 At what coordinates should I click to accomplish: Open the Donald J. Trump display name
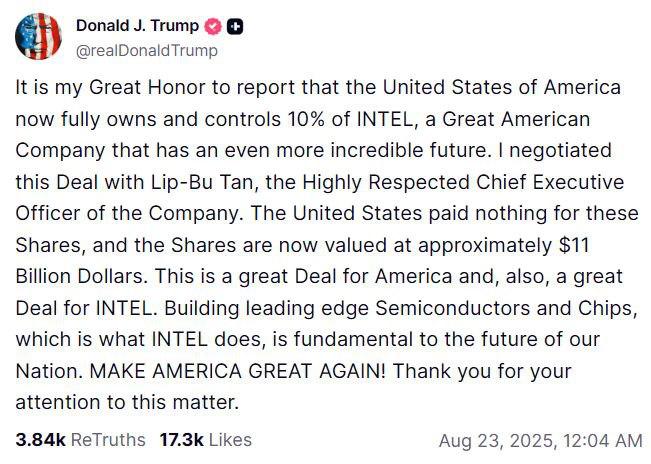tap(137, 27)
